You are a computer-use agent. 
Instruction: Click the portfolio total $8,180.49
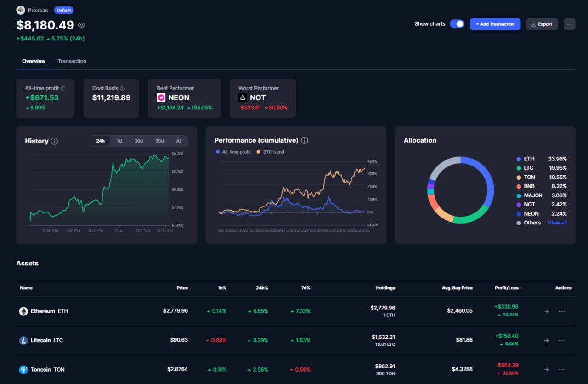click(45, 25)
